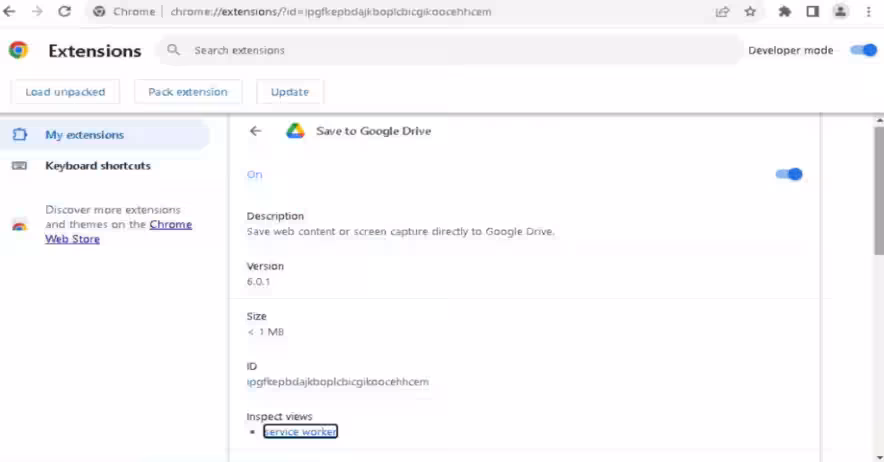Click the 'Extensions' page heading
The image size is (884, 462).
pyautogui.click(x=95, y=51)
